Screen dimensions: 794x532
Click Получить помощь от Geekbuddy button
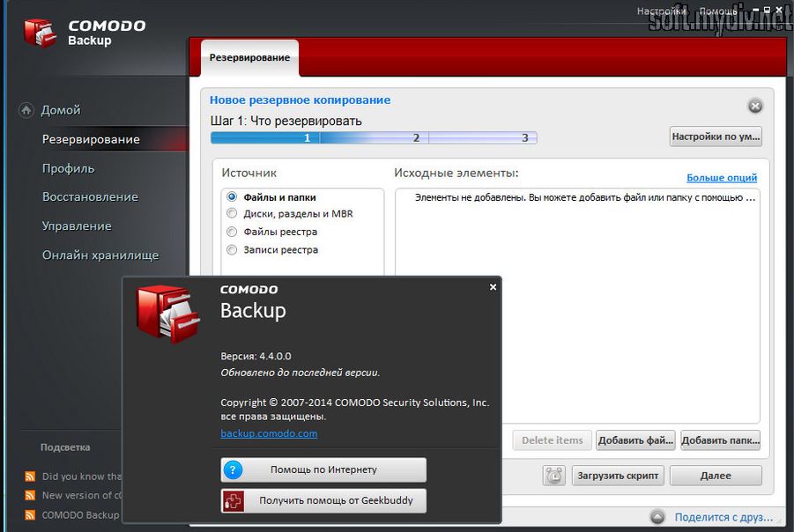pyautogui.click(x=323, y=500)
